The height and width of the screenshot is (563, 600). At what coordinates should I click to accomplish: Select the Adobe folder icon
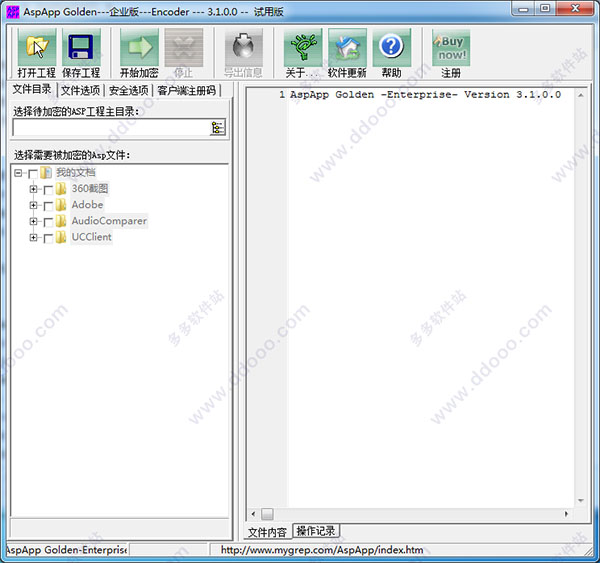(x=61, y=205)
